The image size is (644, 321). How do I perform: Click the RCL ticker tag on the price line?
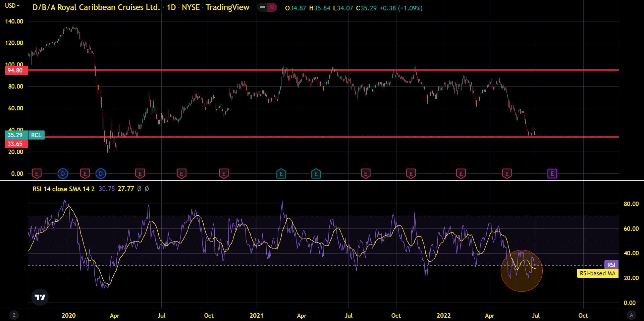tap(36, 135)
